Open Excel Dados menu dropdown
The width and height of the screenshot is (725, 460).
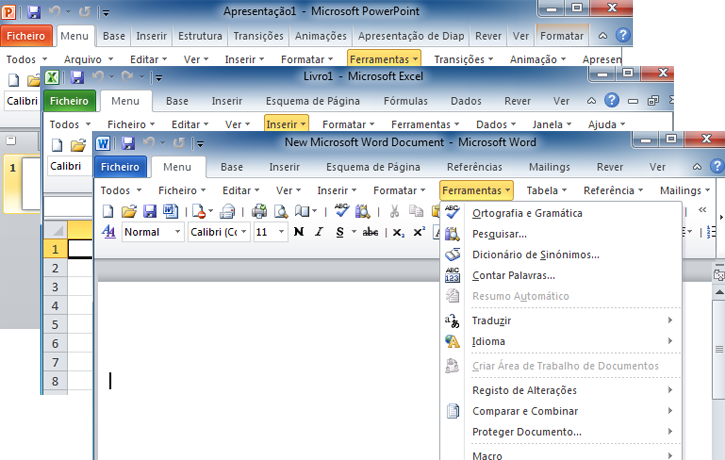(496, 124)
